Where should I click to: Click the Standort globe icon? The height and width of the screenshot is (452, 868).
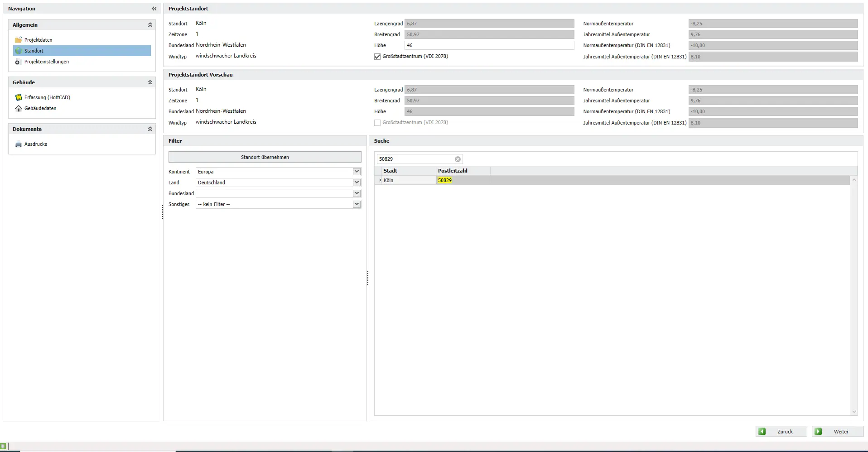(19, 51)
